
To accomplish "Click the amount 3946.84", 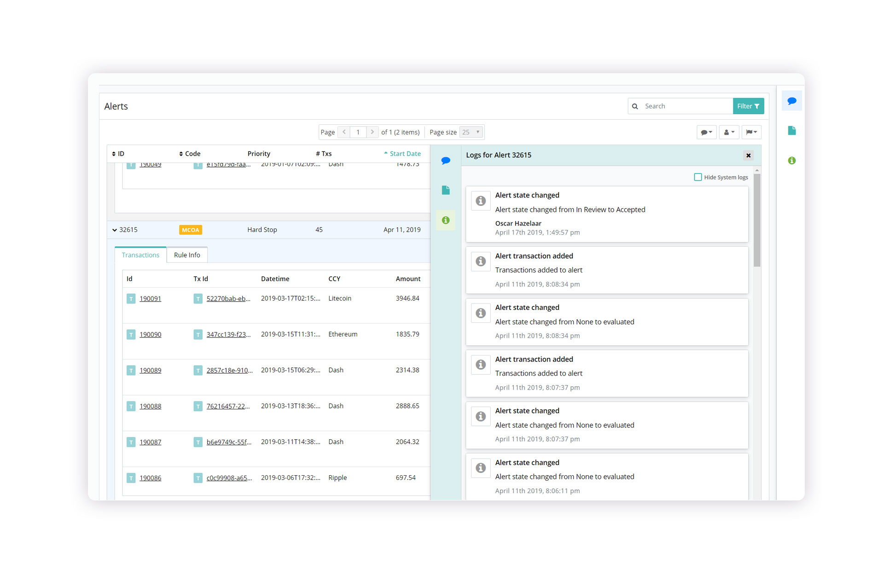I will click(407, 298).
